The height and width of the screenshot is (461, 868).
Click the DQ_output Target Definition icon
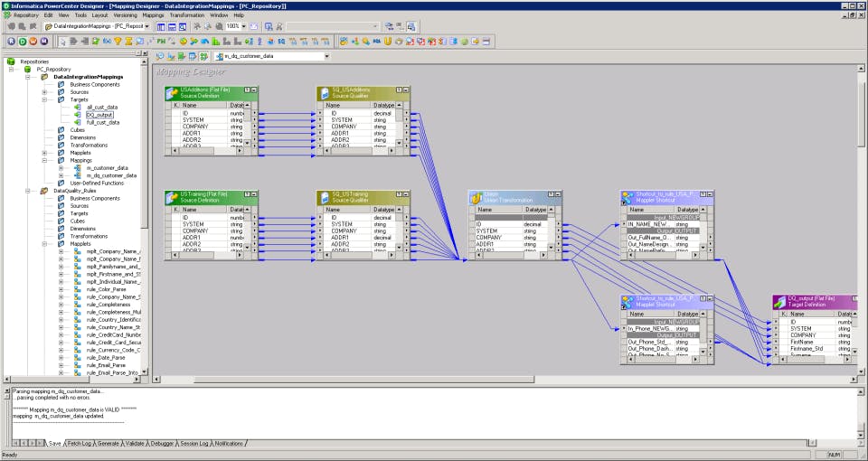click(780, 301)
